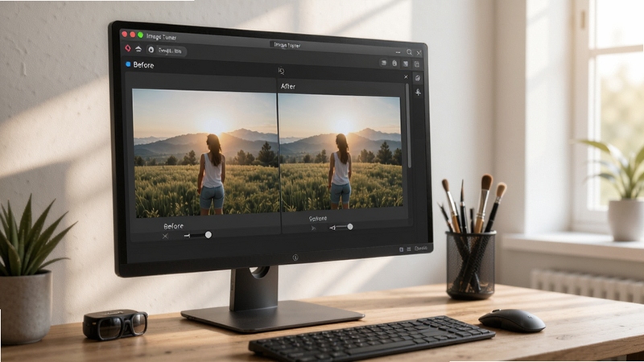Click the centered window title text

click(x=287, y=45)
